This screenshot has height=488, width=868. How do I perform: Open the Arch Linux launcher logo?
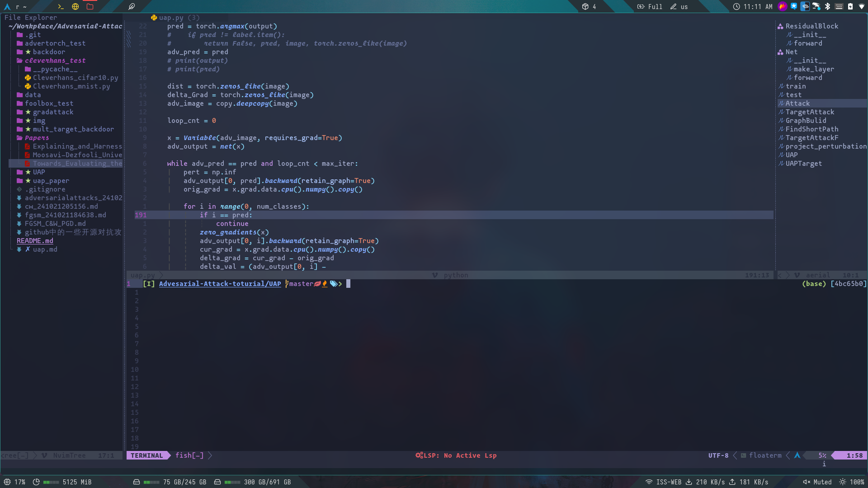coord(7,6)
